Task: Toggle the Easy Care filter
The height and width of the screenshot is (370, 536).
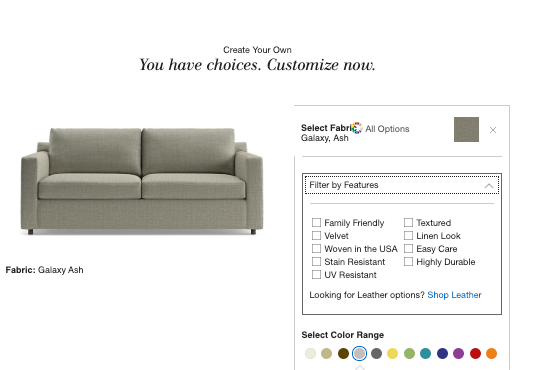Action: pos(408,249)
